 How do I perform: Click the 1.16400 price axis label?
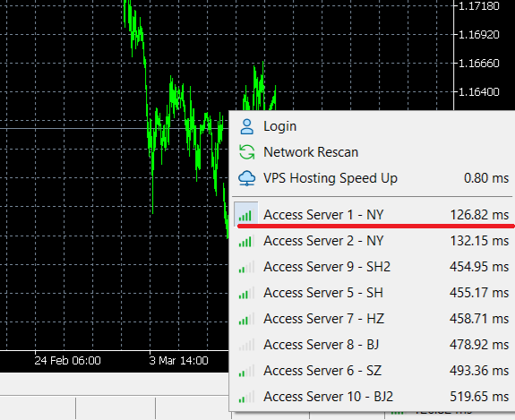pos(478,91)
